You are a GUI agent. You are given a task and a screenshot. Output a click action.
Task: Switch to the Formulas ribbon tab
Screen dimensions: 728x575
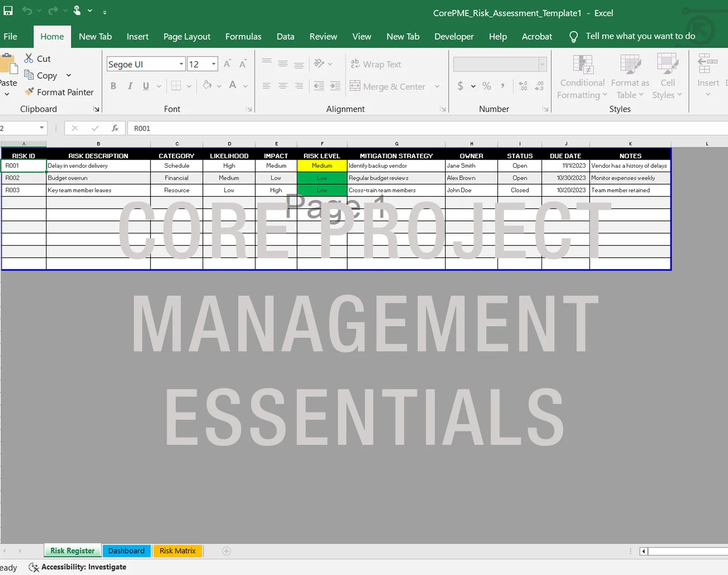243,36
